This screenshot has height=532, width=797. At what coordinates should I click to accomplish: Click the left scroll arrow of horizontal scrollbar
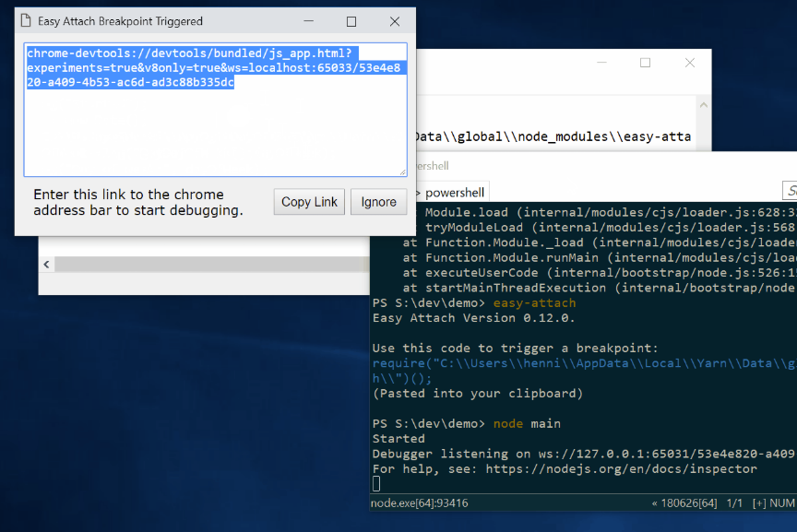tap(46, 265)
